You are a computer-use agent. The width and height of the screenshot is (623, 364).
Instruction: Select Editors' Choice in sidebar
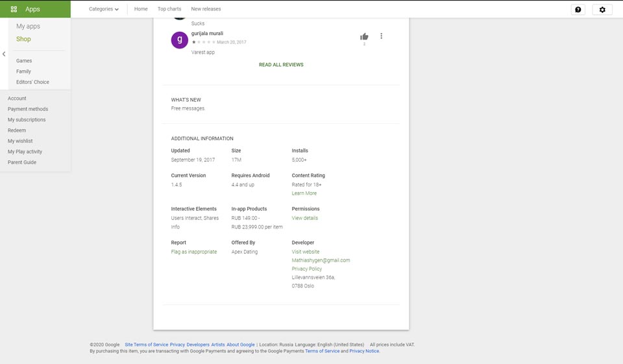pyautogui.click(x=32, y=82)
